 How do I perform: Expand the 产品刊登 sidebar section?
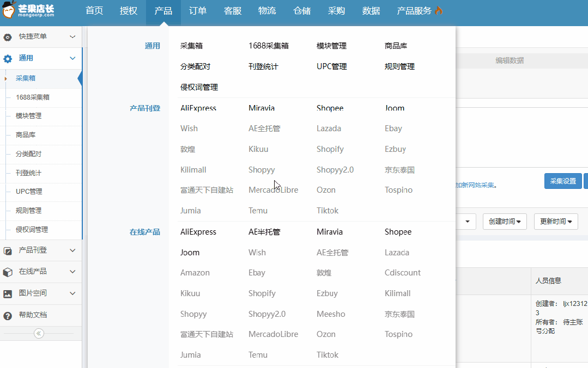click(x=72, y=250)
